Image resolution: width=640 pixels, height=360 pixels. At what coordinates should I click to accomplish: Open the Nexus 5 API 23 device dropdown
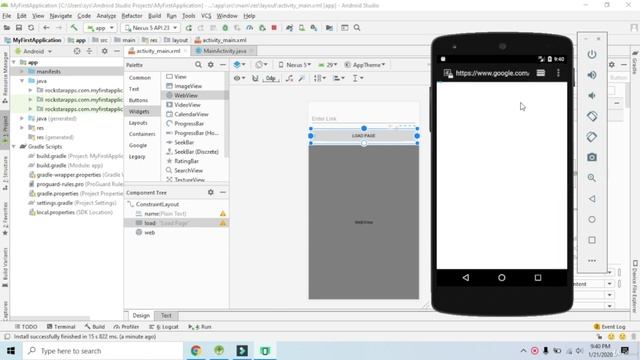tap(150, 28)
